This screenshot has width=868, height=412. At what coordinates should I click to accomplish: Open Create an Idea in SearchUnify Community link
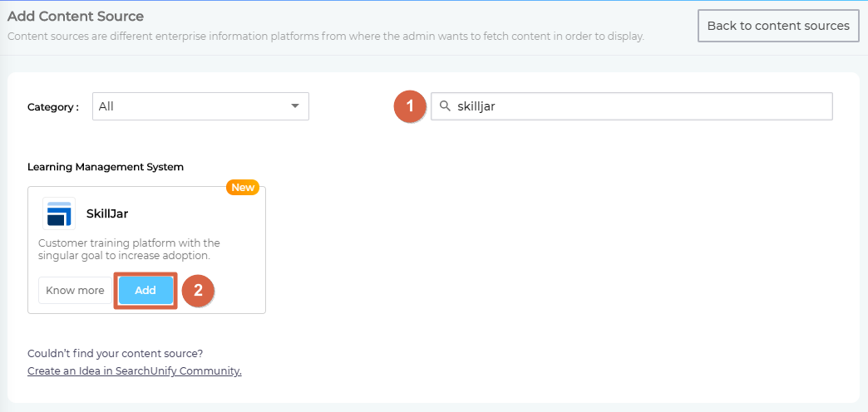(134, 371)
